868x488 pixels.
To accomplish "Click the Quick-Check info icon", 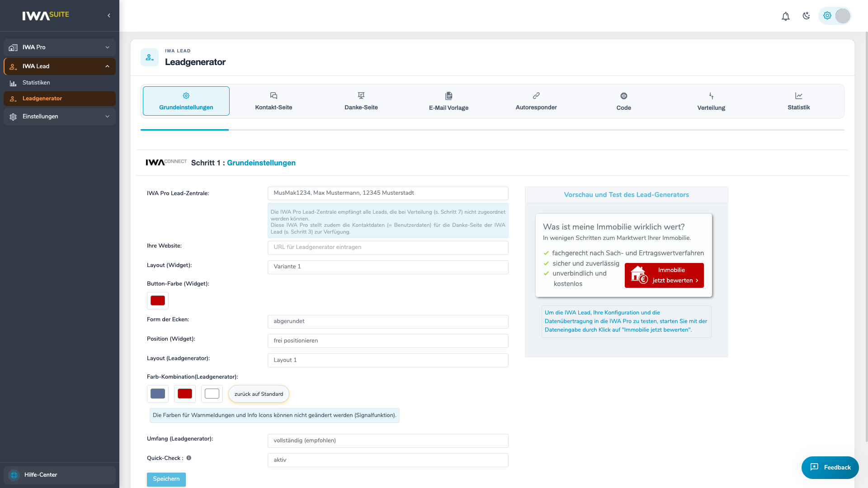I will coord(189,458).
